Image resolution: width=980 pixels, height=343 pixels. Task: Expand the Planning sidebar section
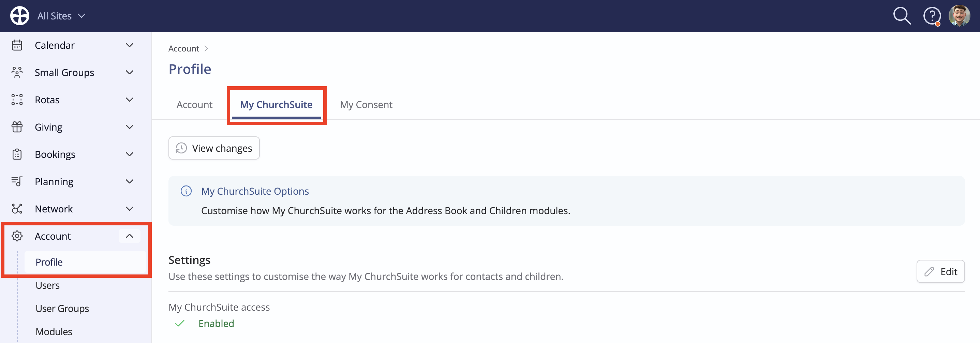pos(129,181)
